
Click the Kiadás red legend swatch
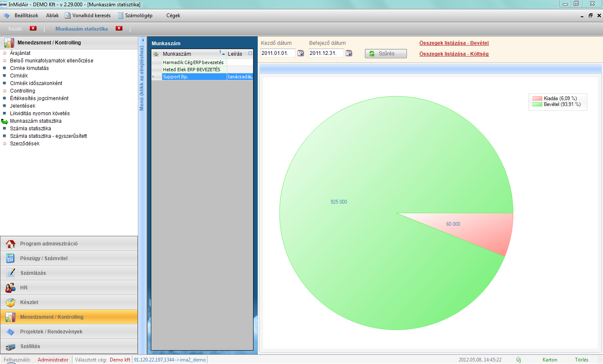[537, 98]
